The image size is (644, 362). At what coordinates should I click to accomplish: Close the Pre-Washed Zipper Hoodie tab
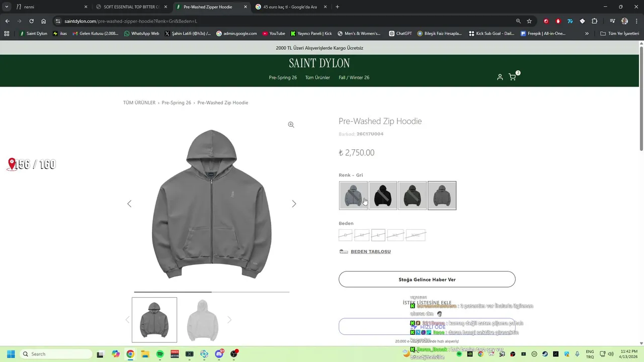click(x=246, y=7)
